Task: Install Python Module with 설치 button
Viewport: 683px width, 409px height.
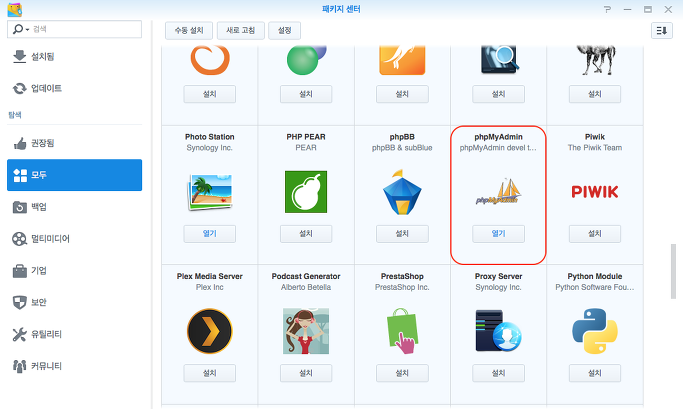Action: (595, 373)
